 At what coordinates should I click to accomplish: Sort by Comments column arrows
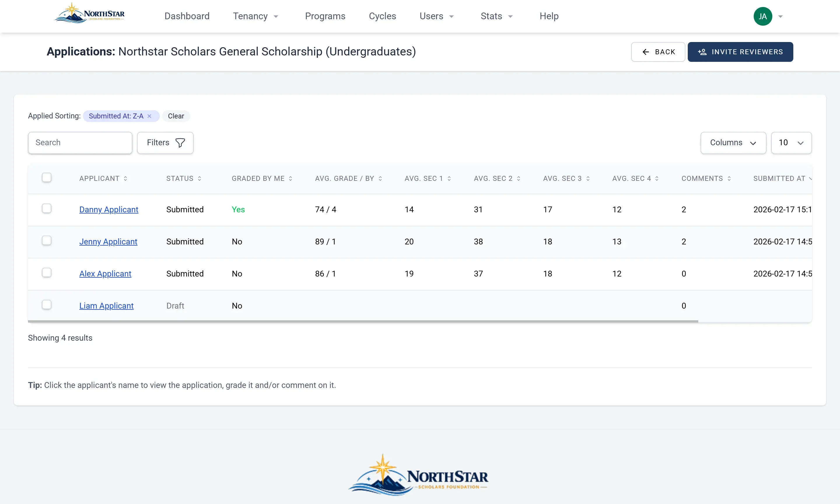pos(729,178)
